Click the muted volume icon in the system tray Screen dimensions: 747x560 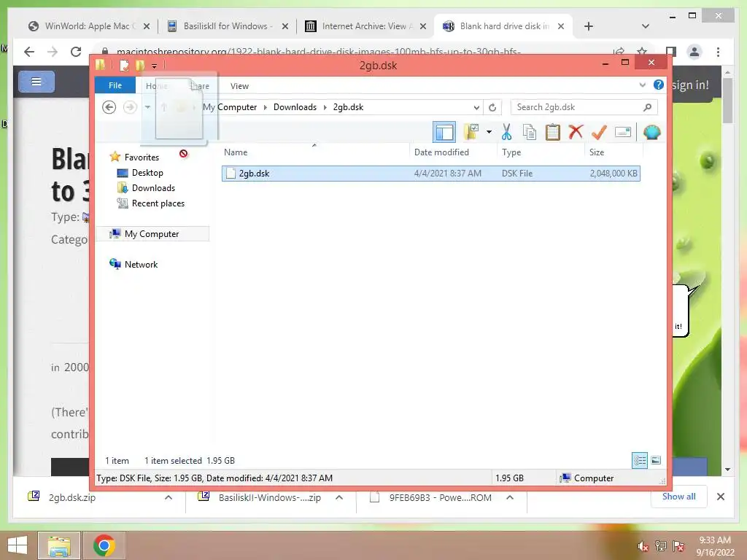tap(643, 546)
